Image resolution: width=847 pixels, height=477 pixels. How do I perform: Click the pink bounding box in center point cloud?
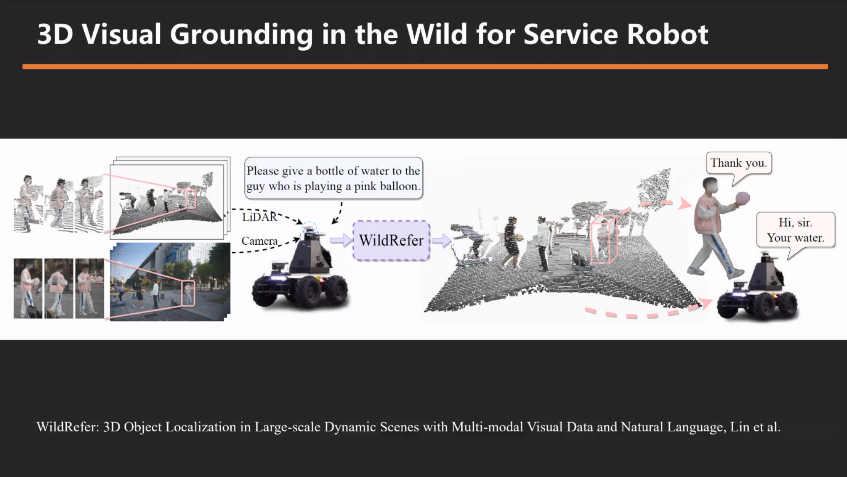tap(603, 238)
